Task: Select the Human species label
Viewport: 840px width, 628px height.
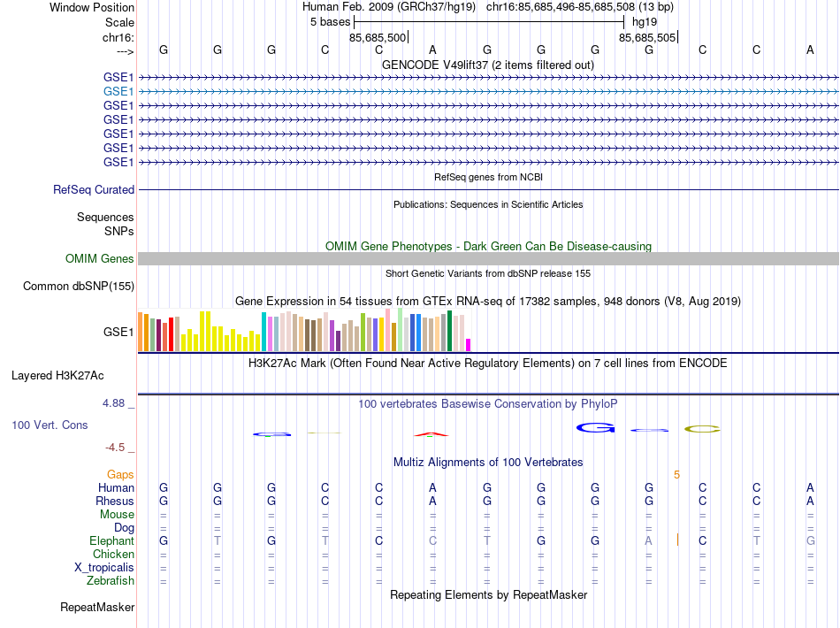Action: [x=116, y=487]
